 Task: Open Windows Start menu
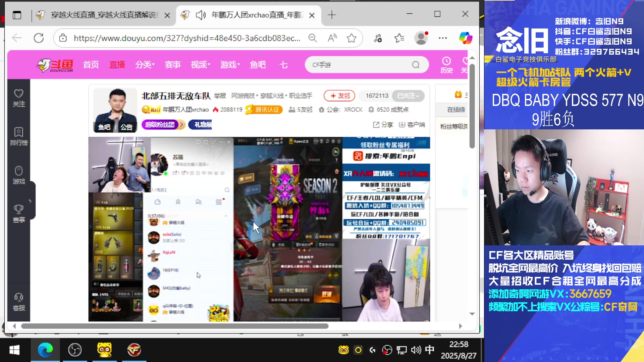point(14,350)
